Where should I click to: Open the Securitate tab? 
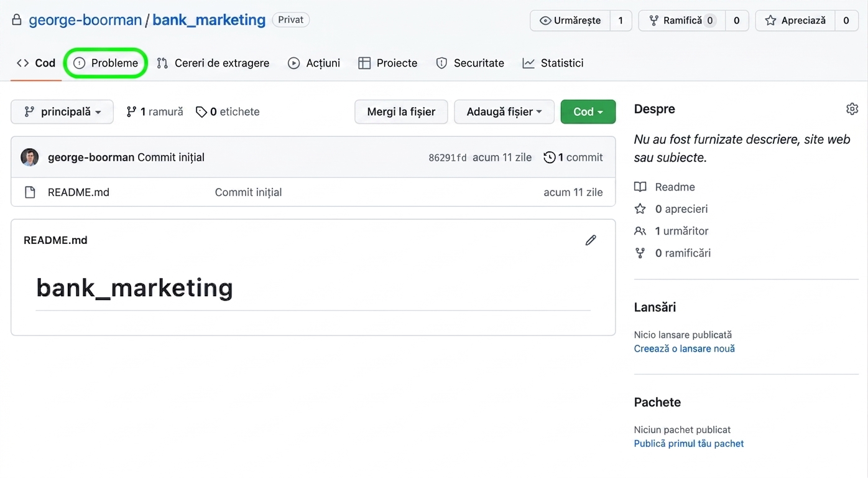pyautogui.click(x=470, y=63)
